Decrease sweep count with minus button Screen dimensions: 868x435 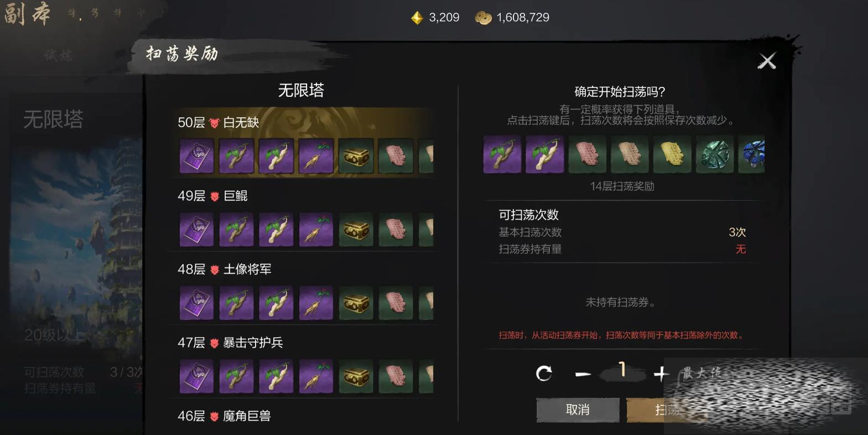583,374
